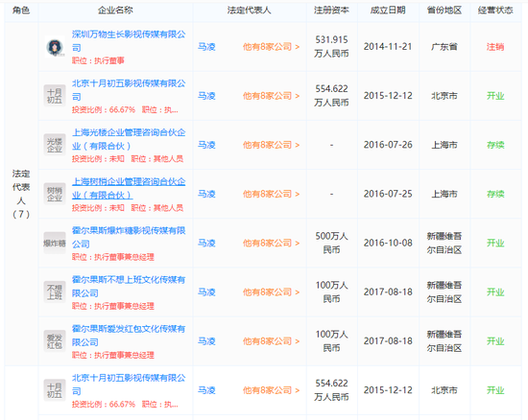The image size is (528, 420).
Task: Click the 十月初五 logo in the 法定代表人 group
Action: coord(55,96)
